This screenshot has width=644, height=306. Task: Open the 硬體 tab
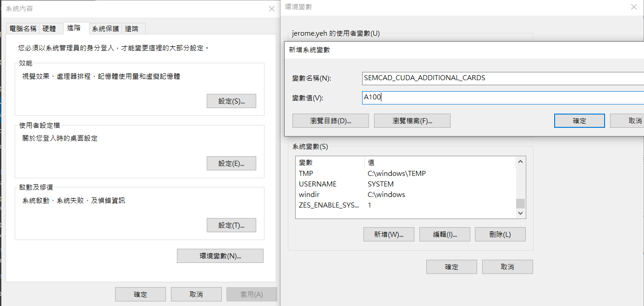49,28
